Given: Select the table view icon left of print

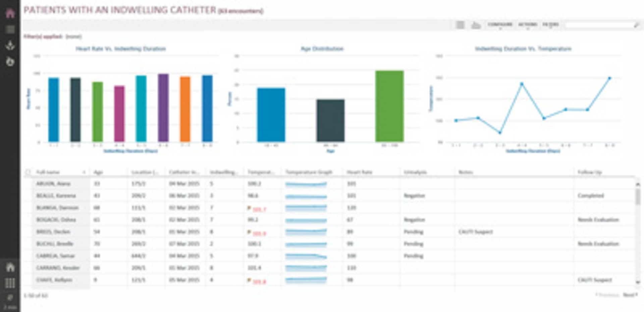Looking at the screenshot, I should tap(461, 24).
